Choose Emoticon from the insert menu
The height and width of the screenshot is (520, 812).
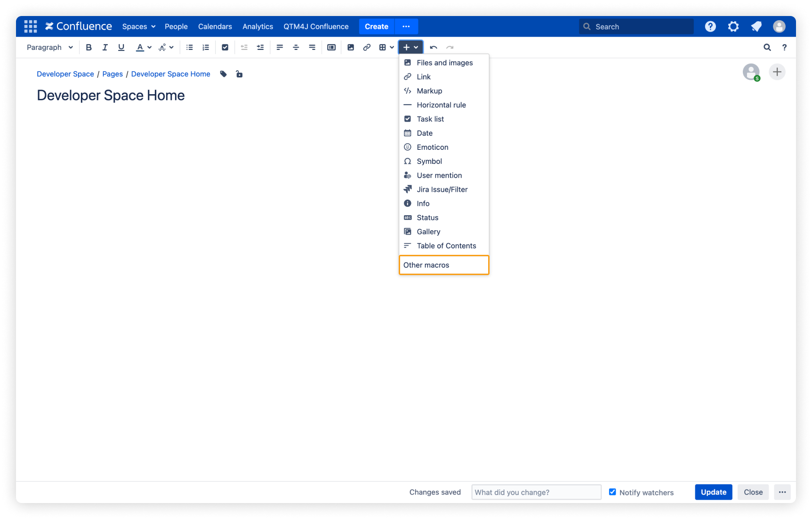pyautogui.click(x=444, y=147)
